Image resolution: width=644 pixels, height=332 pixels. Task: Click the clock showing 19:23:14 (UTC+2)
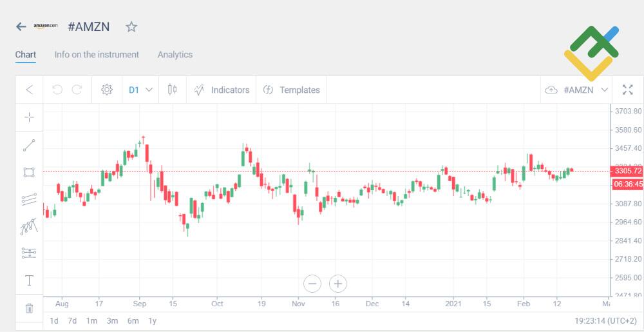coord(606,321)
